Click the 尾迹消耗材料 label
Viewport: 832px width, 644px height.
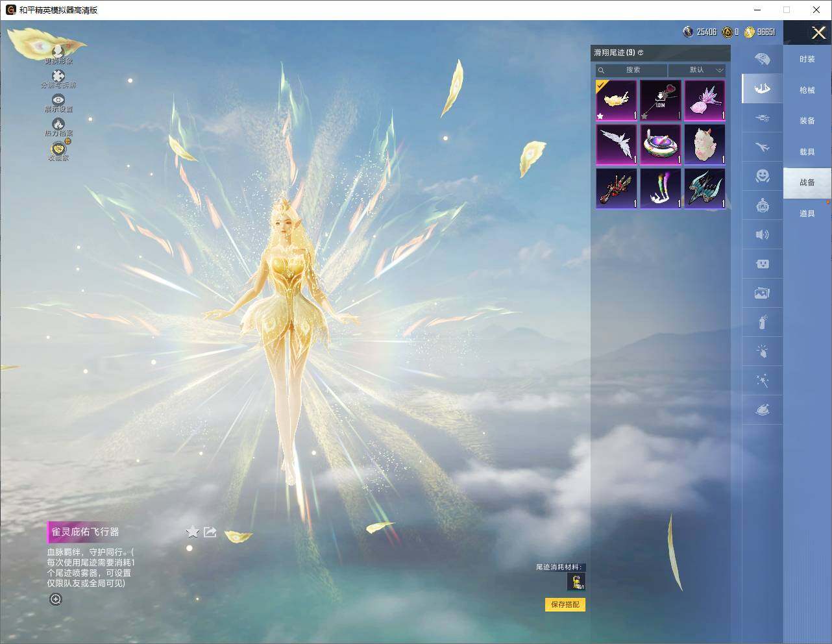pyautogui.click(x=559, y=567)
